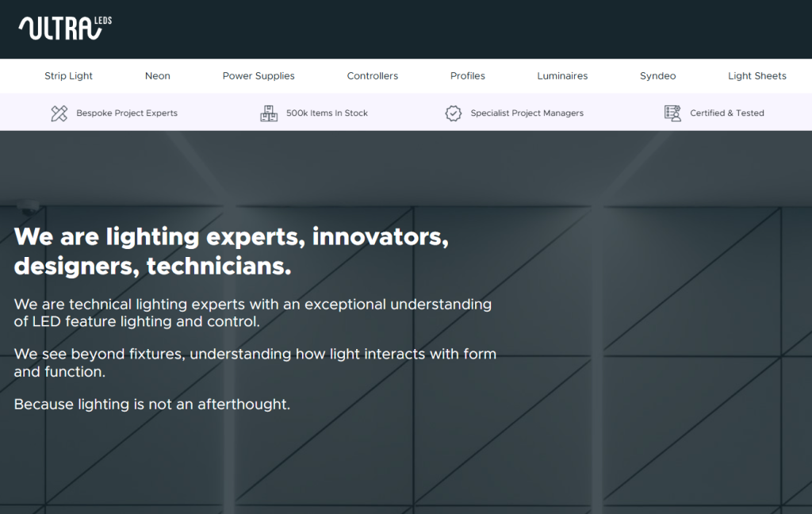Open the Neon menu item

158,76
